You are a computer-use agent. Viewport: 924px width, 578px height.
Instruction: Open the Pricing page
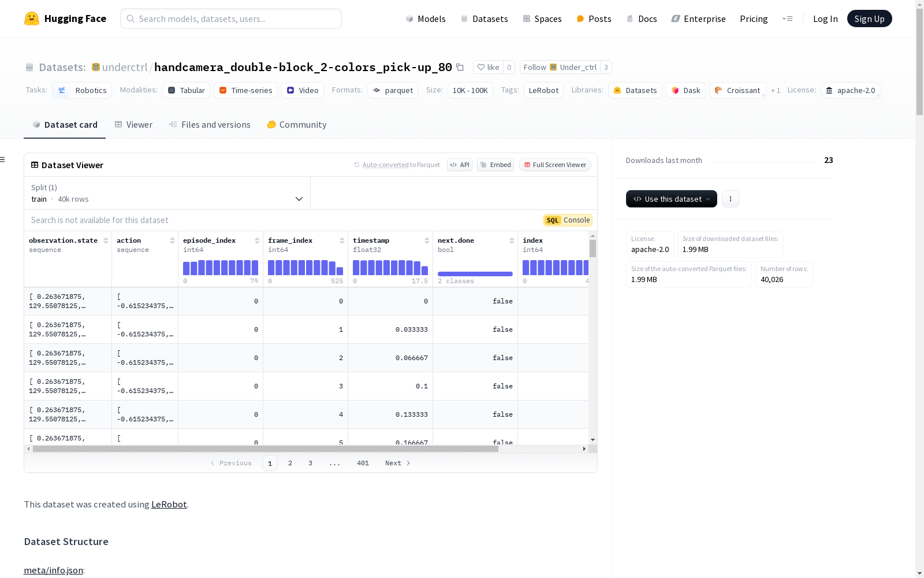(x=754, y=18)
